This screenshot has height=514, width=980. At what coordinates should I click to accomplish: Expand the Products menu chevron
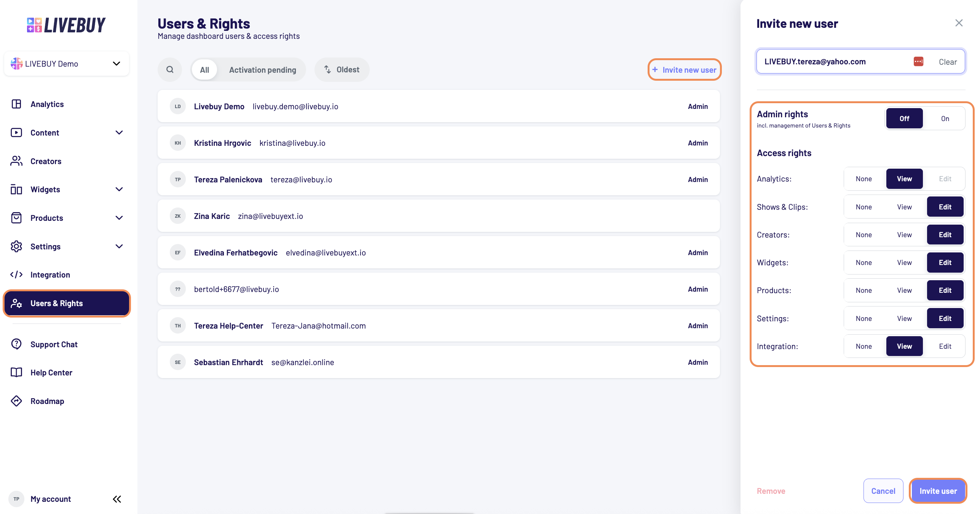(x=119, y=218)
